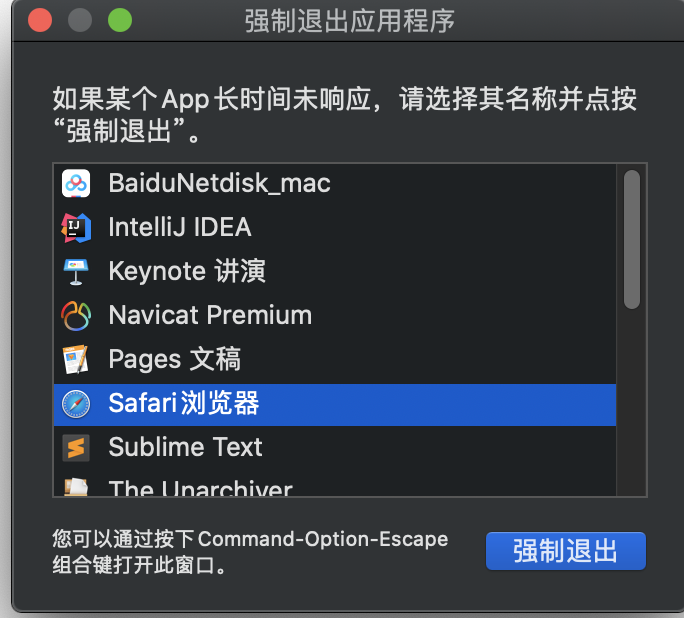This screenshot has height=618, width=684.
Task: Click the Sublime Text app icon
Action: click(x=76, y=447)
